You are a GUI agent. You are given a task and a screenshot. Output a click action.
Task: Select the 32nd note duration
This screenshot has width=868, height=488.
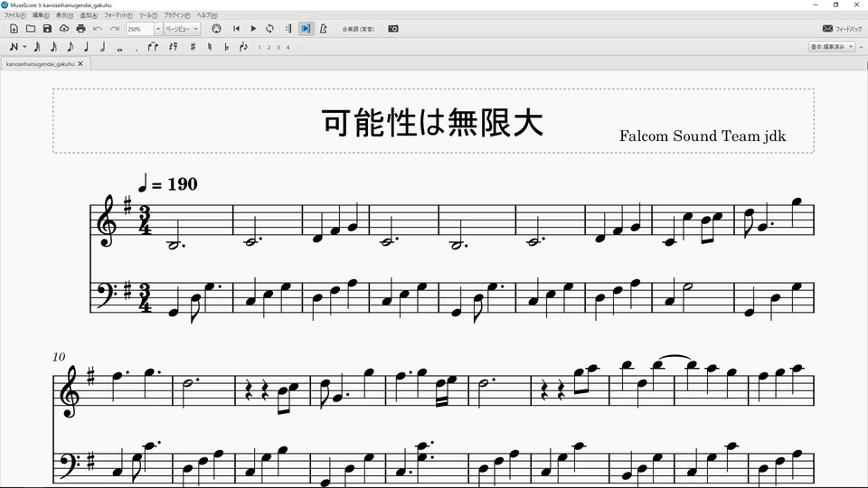point(37,47)
